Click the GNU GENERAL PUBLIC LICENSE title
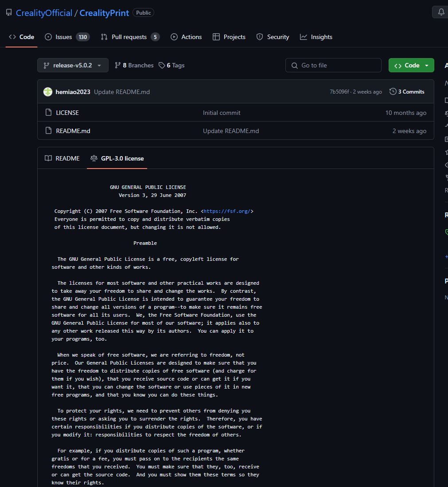This screenshot has width=448, height=487. pos(148,187)
